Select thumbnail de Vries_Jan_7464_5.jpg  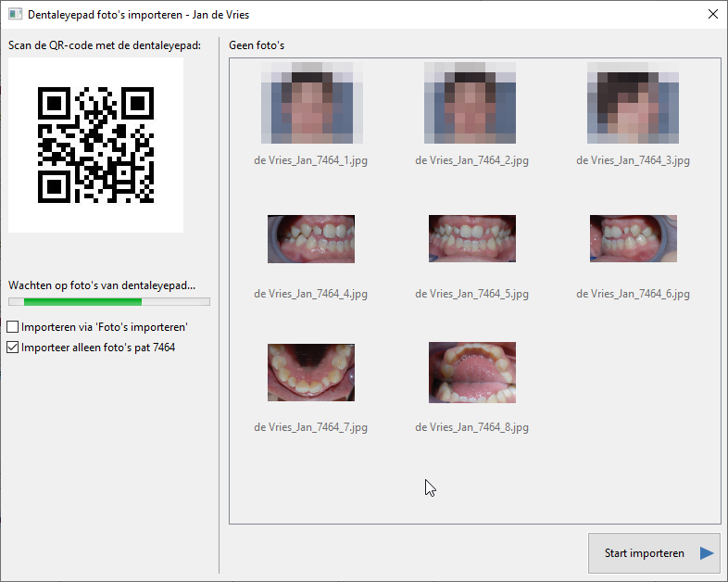(472, 238)
